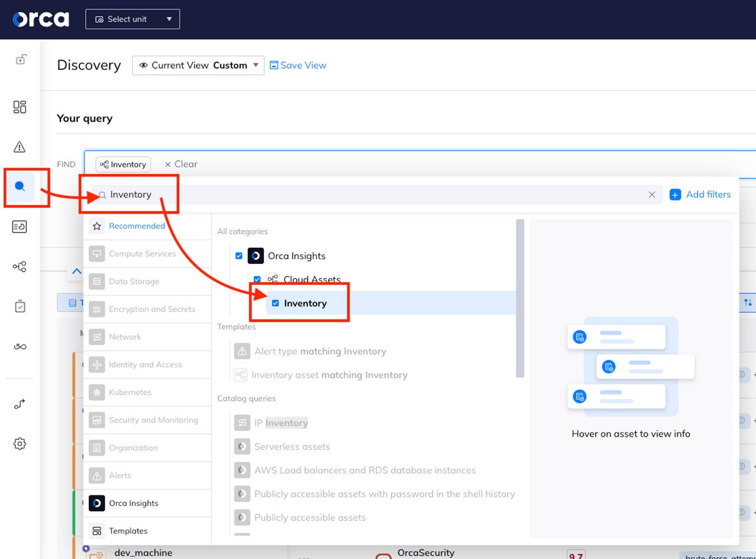Open the Discovery search sidebar icon
The height and width of the screenshot is (559, 756).
[x=20, y=187]
